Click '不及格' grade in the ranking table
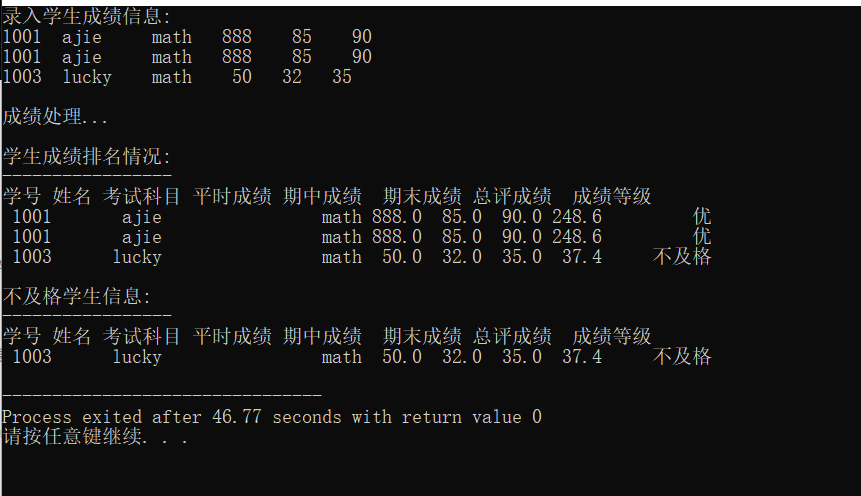The image size is (861, 496). [x=682, y=257]
